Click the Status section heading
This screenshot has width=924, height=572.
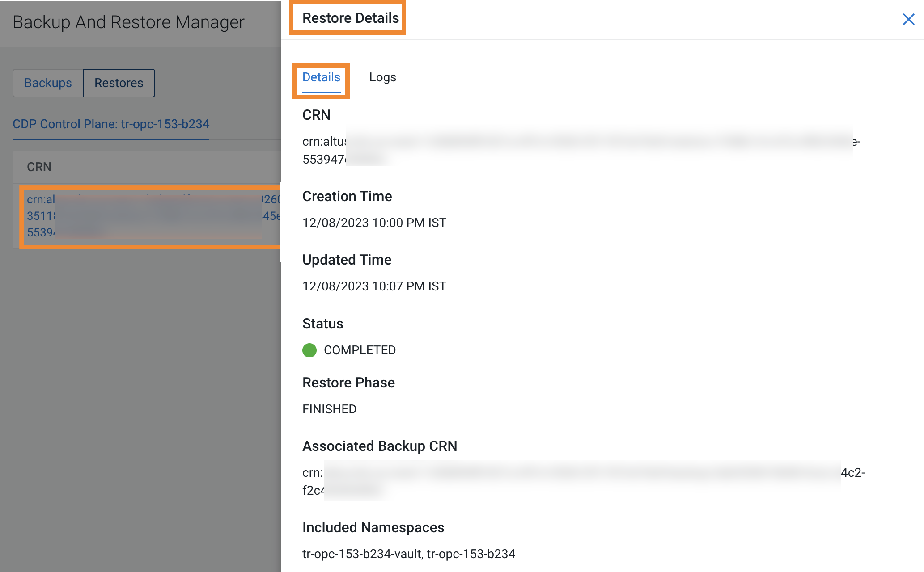(x=322, y=324)
